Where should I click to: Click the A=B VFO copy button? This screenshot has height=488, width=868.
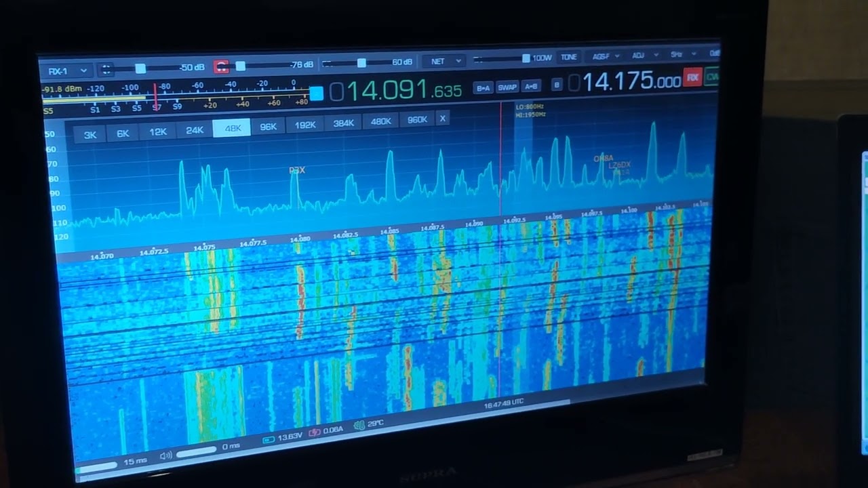[x=531, y=85]
